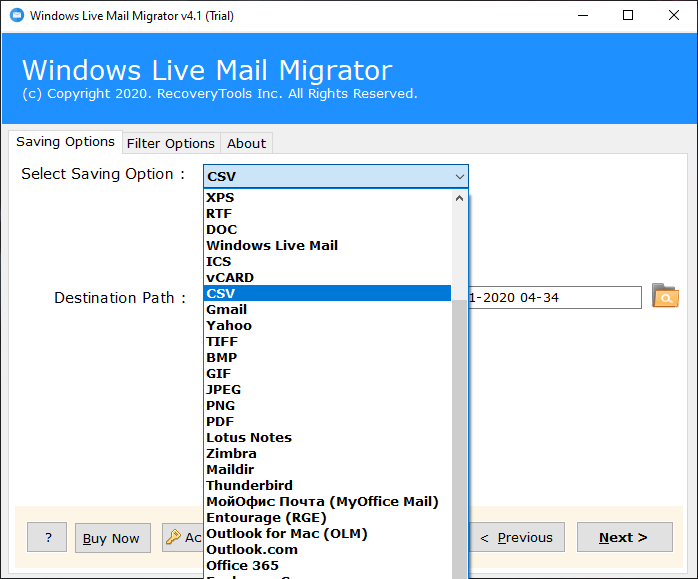The width and height of the screenshot is (698, 579).
Task: Minimize the Windows Live Mail Migrator window
Action: 583,16
